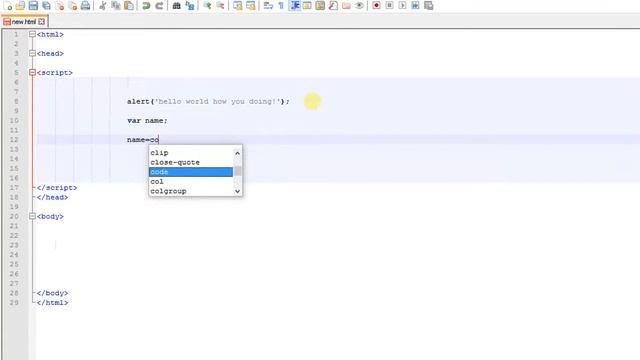Click the Save All toolbar icon
The image size is (640, 360).
tap(47, 5)
